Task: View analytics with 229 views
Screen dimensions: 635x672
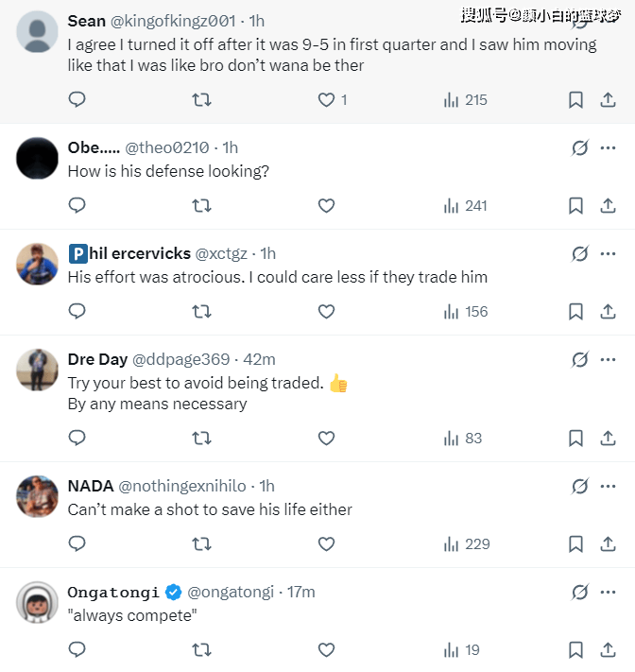Action: click(x=465, y=543)
